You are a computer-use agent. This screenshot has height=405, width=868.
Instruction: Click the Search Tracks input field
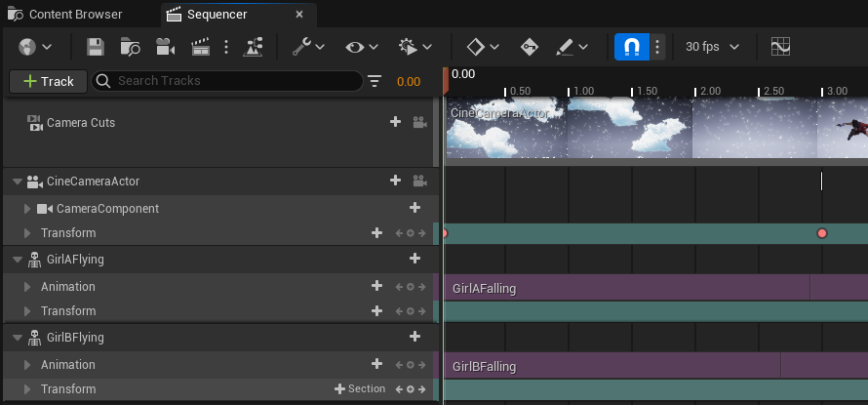coord(234,81)
